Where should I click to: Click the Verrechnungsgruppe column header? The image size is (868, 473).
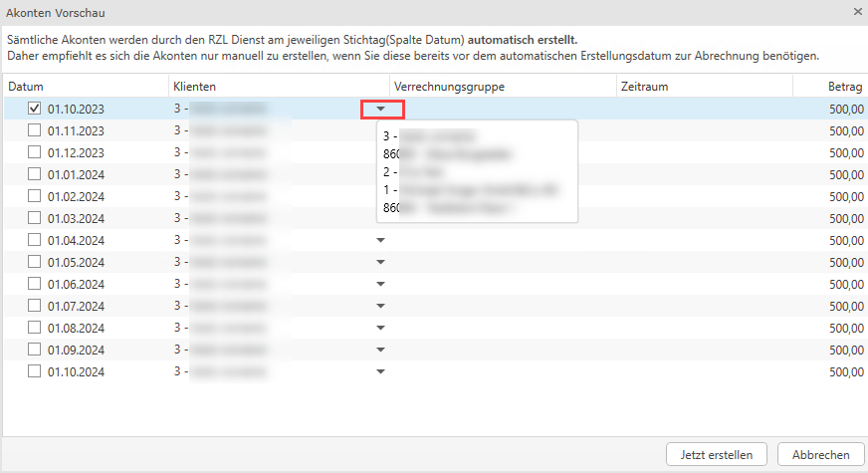pyautogui.click(x=449, y=87)
